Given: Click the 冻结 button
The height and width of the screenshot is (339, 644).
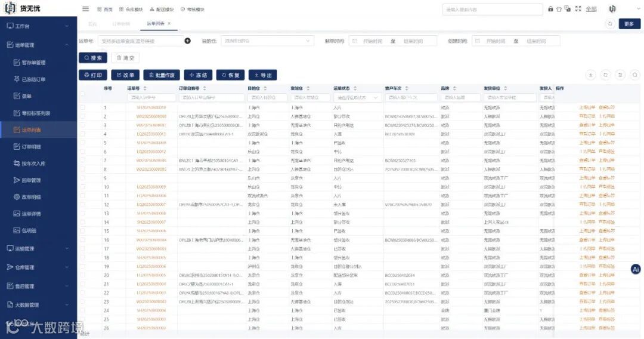Looking at the screenshot, I should click(198, 75).
